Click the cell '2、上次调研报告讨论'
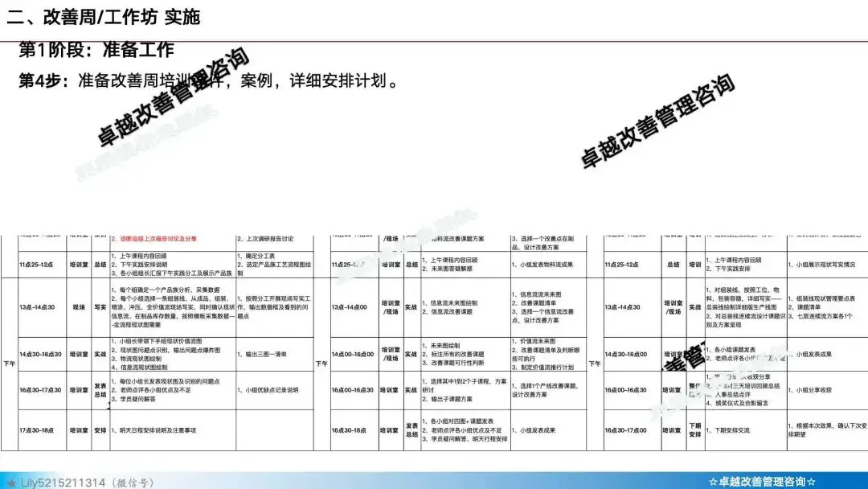Screen dimensions: 868x489 (x=266, y=239)
